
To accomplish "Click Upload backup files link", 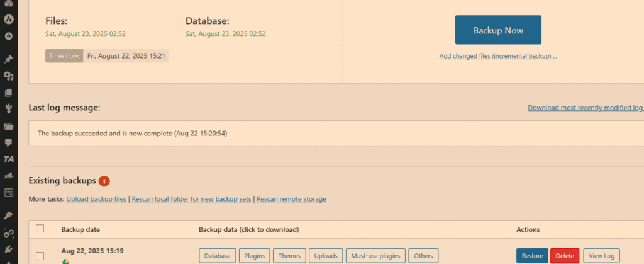I will [96, 199].
